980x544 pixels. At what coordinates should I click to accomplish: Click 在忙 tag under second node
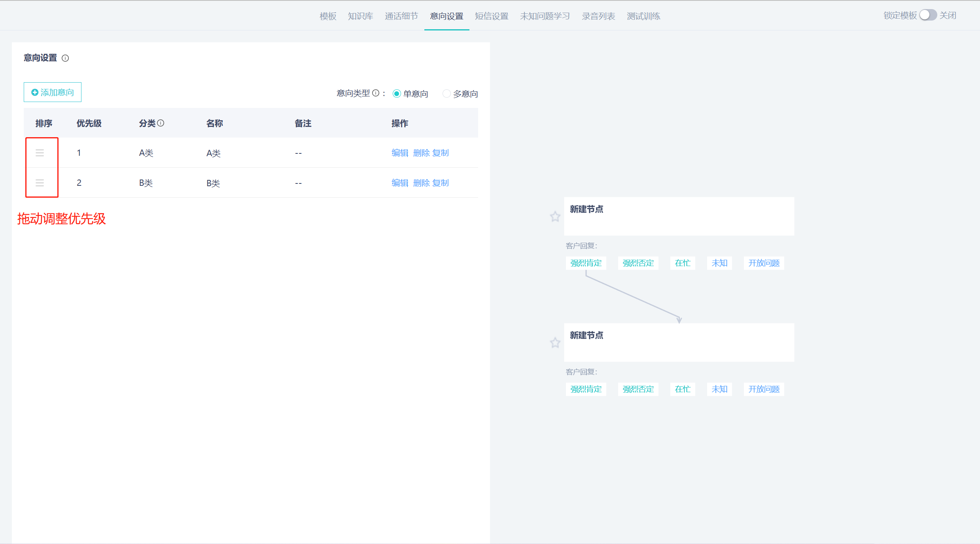pos(683,389)
